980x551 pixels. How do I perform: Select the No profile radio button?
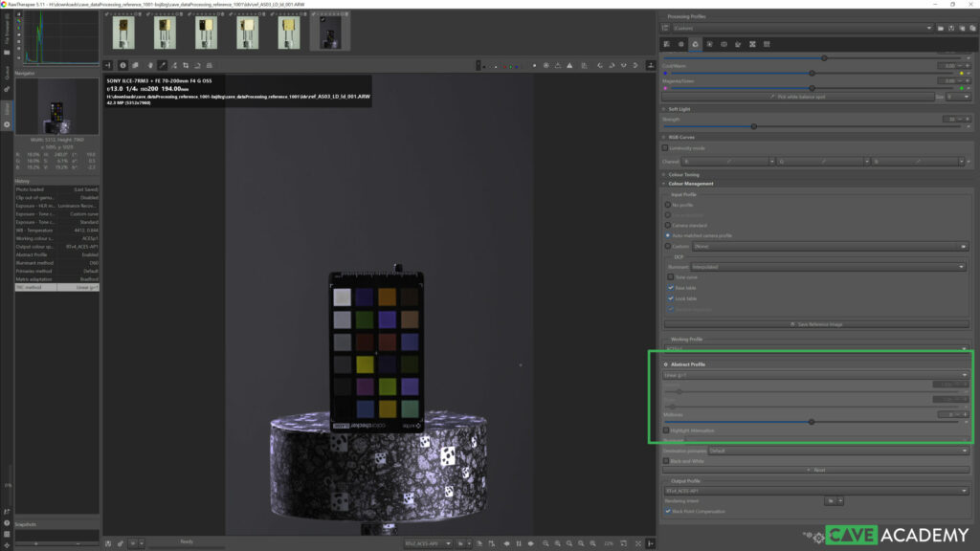(668, 205)
